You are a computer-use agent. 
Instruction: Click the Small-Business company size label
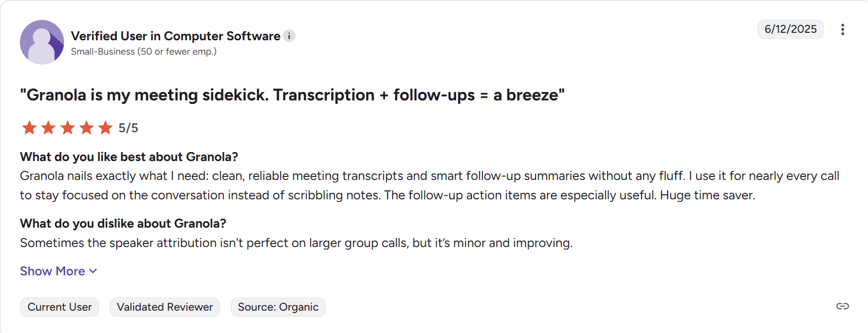tap(144, 52)
